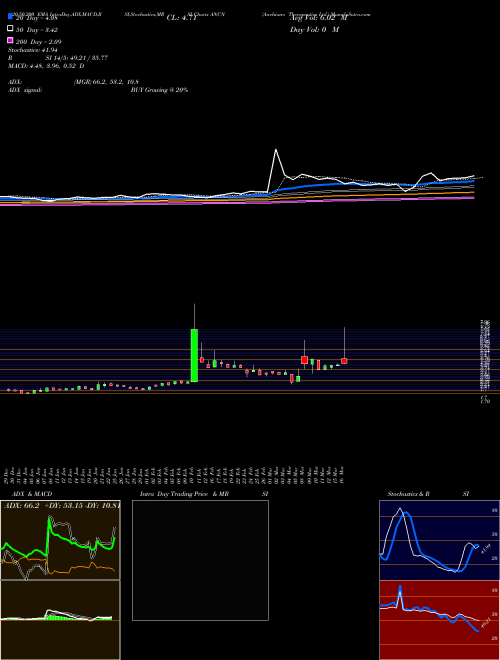This screenshot has height=660, width=500.
Task: Click the tall green candlestick on the price chart
Action: point(194,355)
